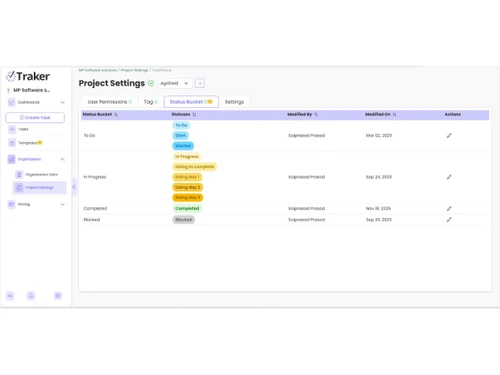Click the blue Start status tag

click(181, 136)
